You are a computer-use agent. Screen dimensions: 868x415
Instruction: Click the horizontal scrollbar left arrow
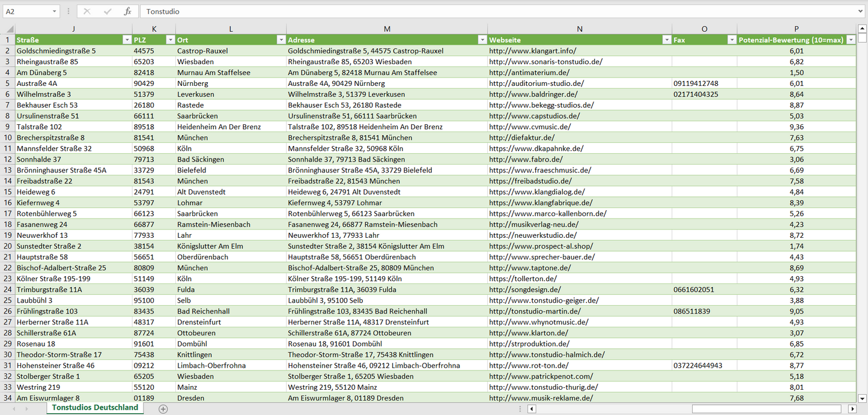click(x=532, y=409)
